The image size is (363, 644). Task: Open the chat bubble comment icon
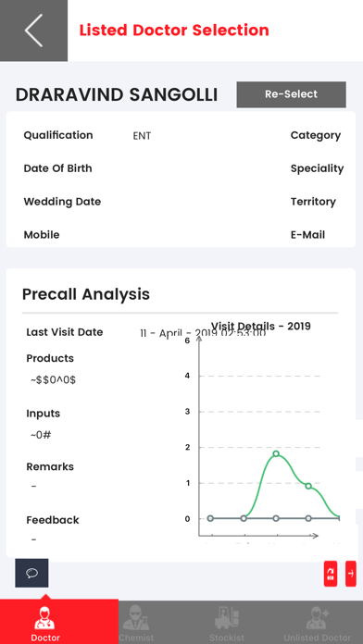[31, 573]
